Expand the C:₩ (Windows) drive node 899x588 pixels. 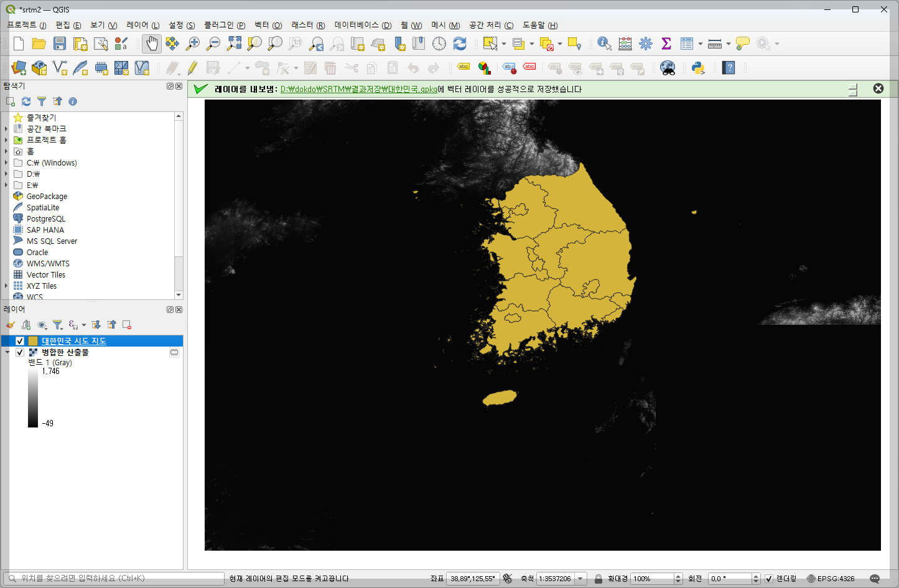[x=6, y=163]
